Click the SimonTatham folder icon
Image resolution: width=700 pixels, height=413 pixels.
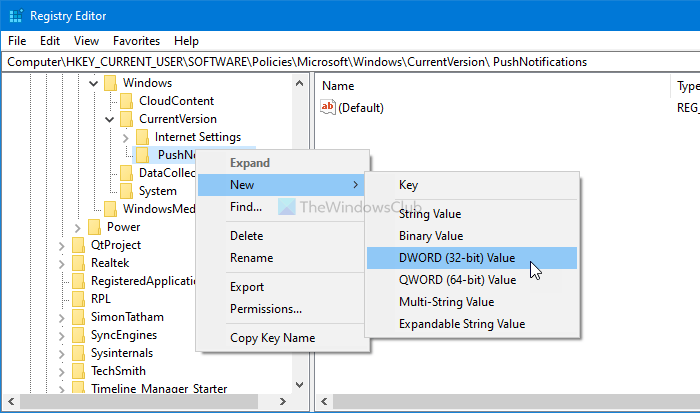tap(78, 317)
